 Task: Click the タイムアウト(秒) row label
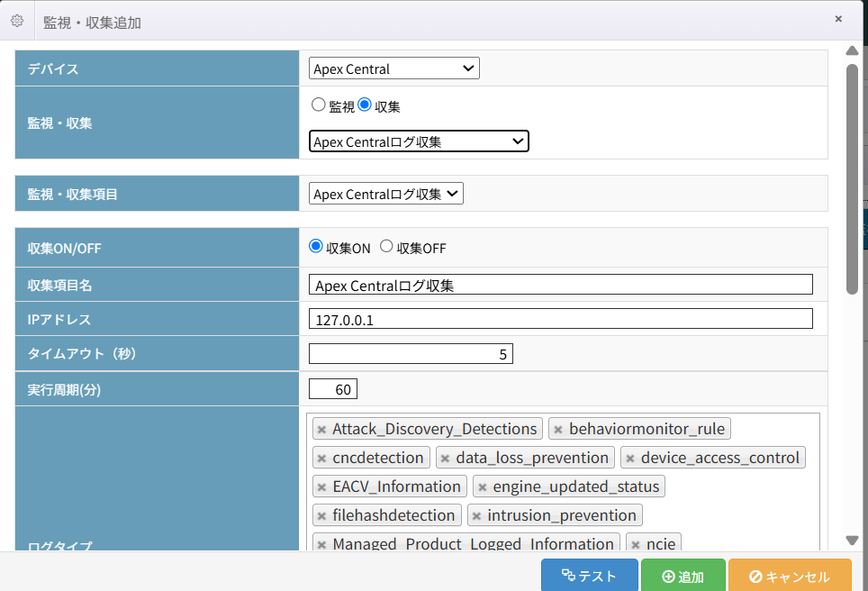click(x=82, y=353)
